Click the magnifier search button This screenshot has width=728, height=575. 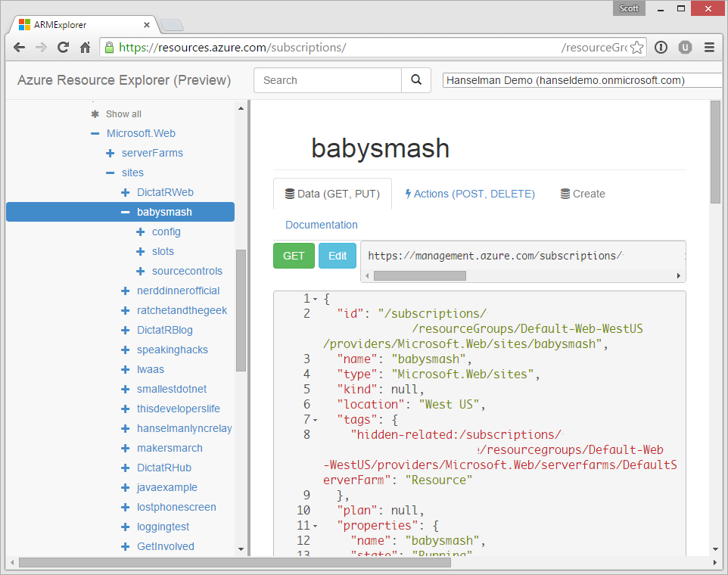coord(416,80)
